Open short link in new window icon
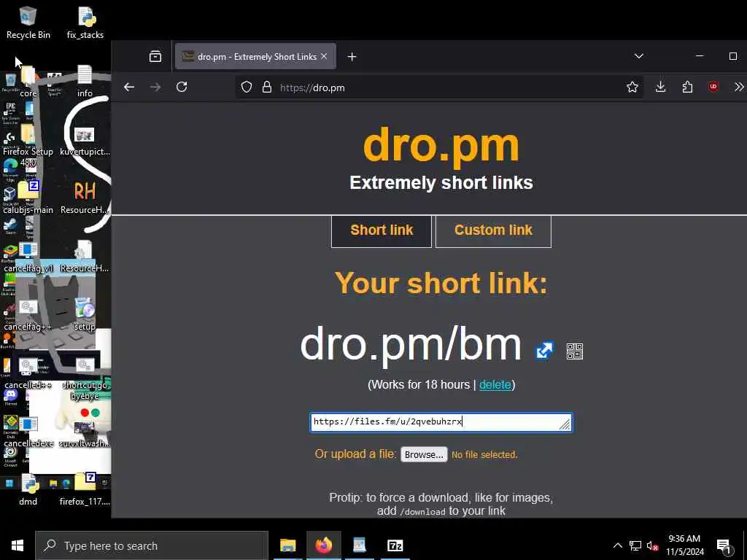Screen dimensions: 747x560 tap(544, 351)
